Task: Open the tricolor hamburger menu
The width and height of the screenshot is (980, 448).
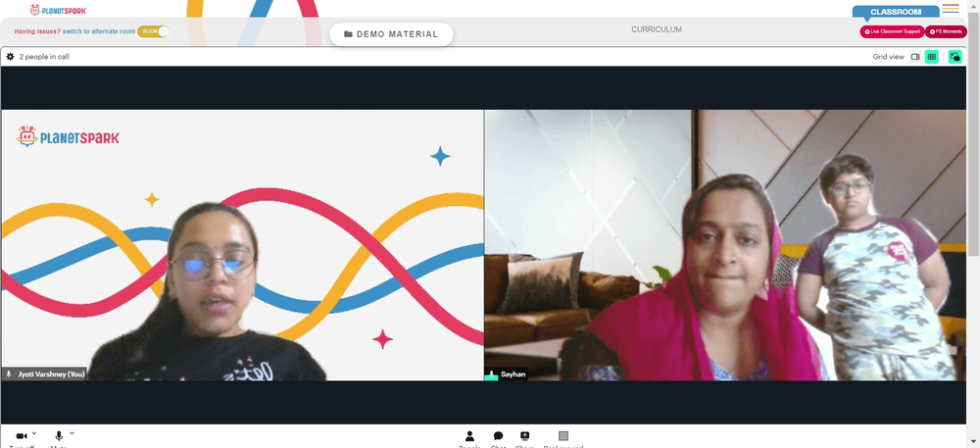Action: click(x=951, y=8)
